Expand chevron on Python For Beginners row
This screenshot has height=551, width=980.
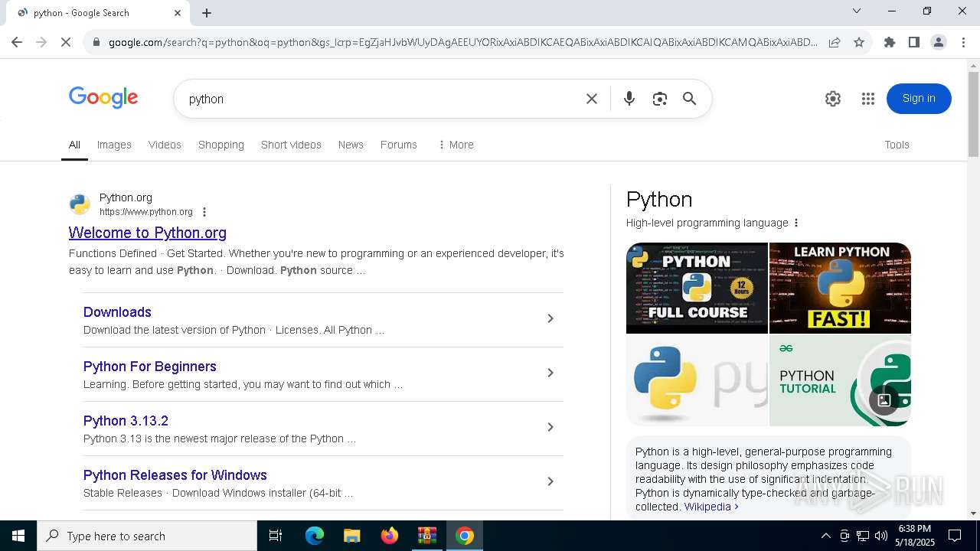[x=550, y=373]
